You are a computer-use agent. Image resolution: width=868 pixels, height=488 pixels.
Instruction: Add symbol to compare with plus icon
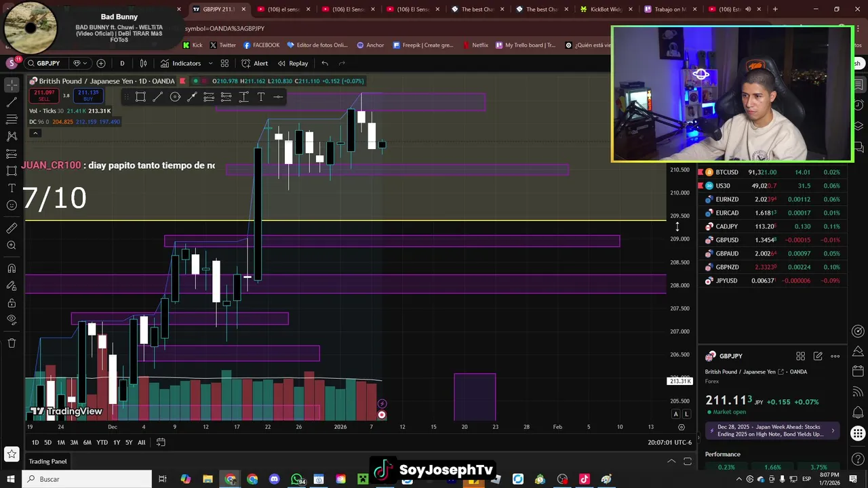(101, 63)
